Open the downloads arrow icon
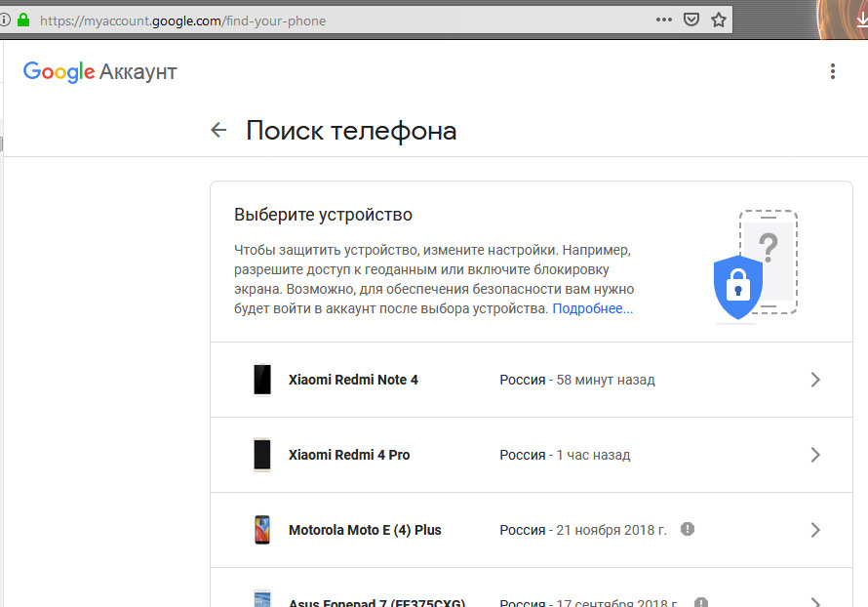The image size is (868, 607). click(x=862, y=20)
